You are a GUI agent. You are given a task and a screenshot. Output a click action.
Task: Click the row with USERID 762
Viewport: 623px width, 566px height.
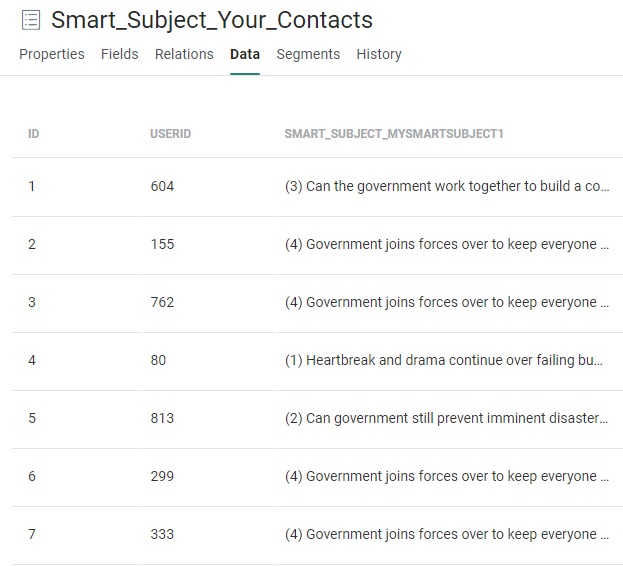(x=162, y=302)
